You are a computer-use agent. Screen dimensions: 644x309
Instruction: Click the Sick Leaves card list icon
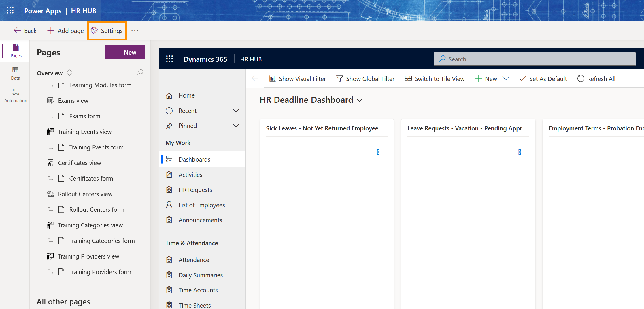tap(381, 152)
